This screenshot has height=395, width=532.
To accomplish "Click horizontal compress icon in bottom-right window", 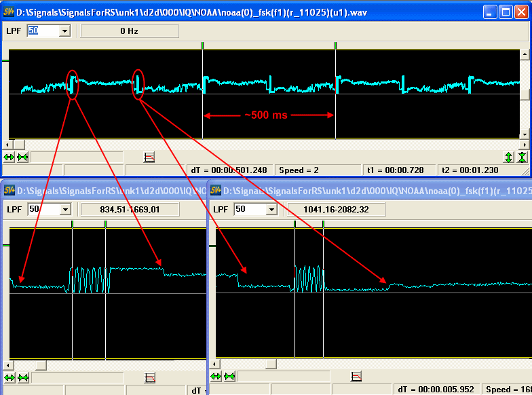I will point(229,376).
